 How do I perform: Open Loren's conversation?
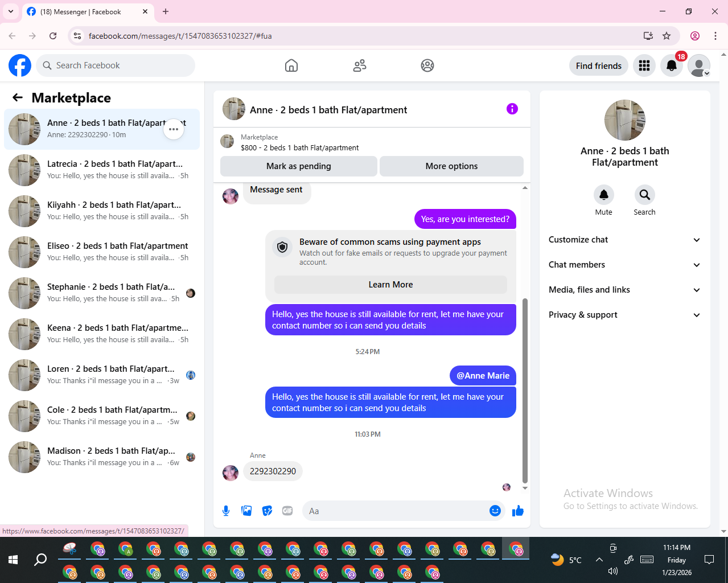(102, 375)
